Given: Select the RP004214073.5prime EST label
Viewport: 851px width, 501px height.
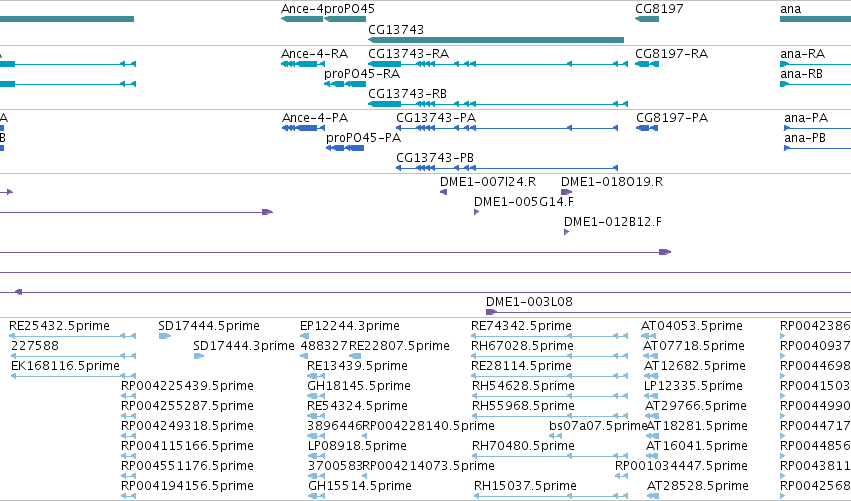Looking at the screenshot, I should [428, 466].
